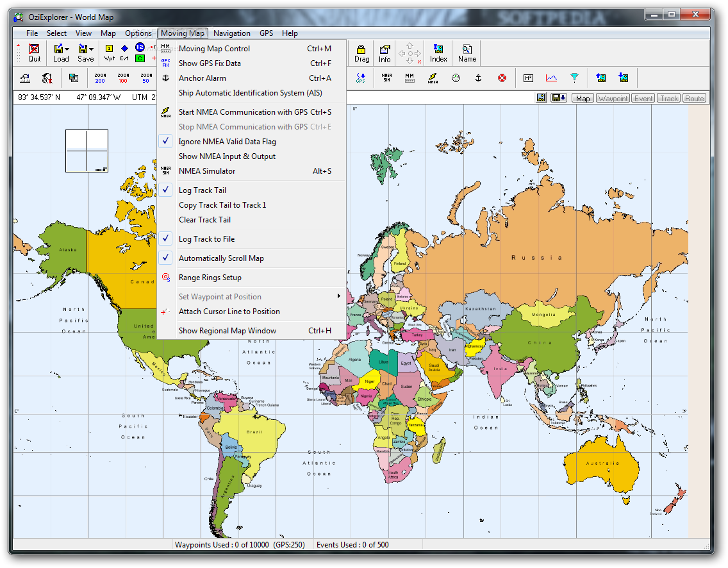Select the Wpt waypoint tool

click(109, 53)
